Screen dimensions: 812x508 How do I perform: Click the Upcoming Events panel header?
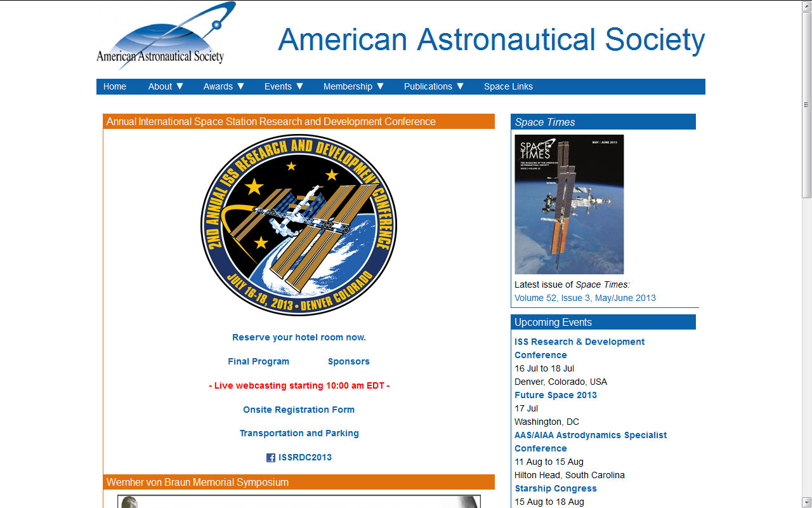click(603, 322)
